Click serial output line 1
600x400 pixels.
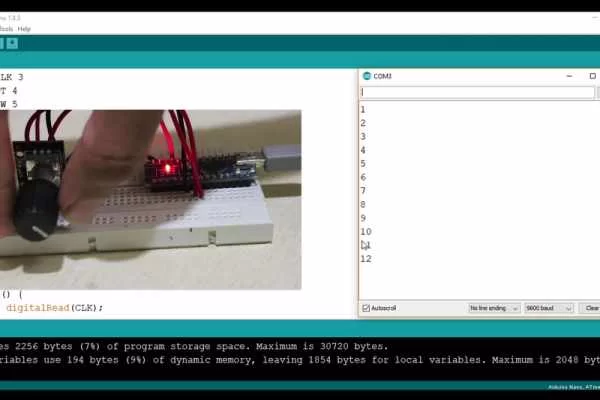363,110
